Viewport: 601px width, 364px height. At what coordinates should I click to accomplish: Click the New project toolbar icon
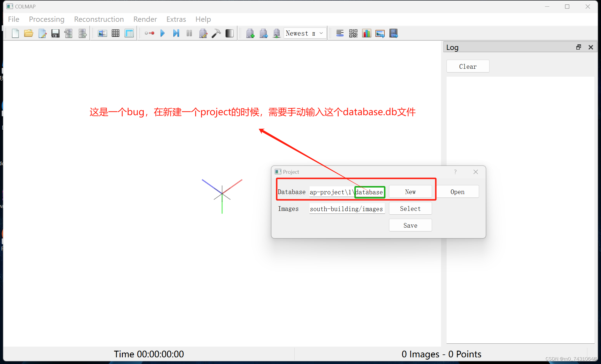(15, 33)
